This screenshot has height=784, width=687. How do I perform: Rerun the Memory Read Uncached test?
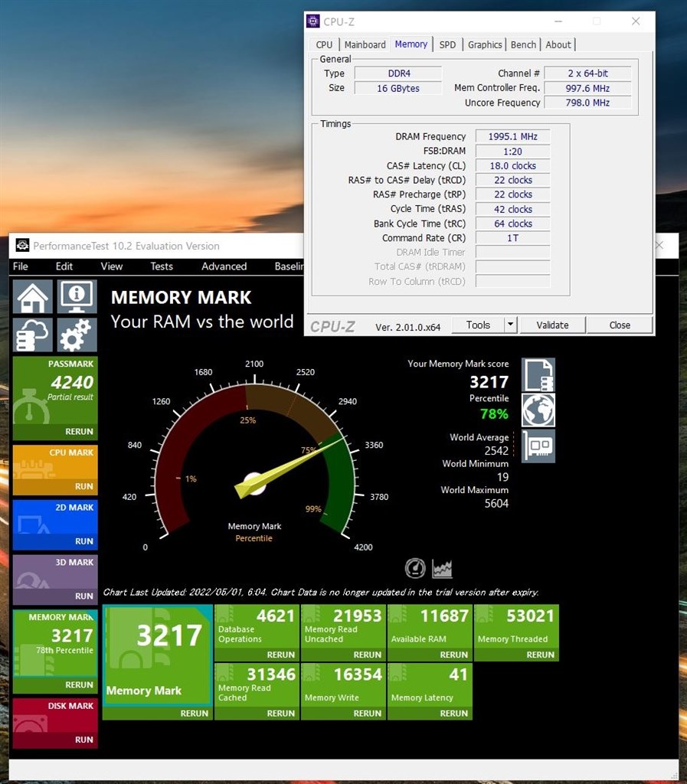pyautogui.click(x=367, y=655)
